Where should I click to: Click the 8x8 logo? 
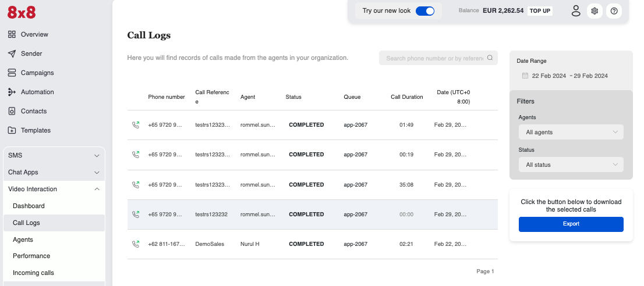[22, 12]
